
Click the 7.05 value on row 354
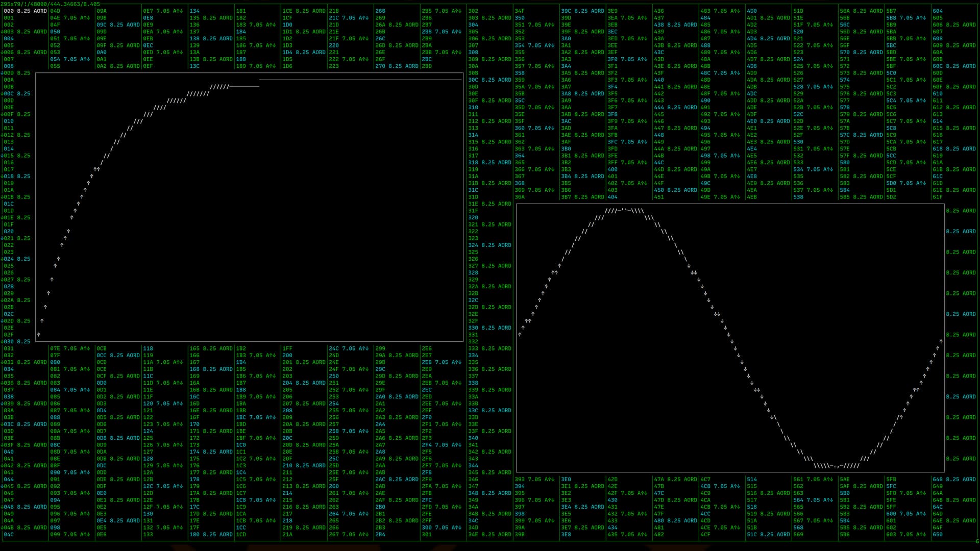pos(534,45)
